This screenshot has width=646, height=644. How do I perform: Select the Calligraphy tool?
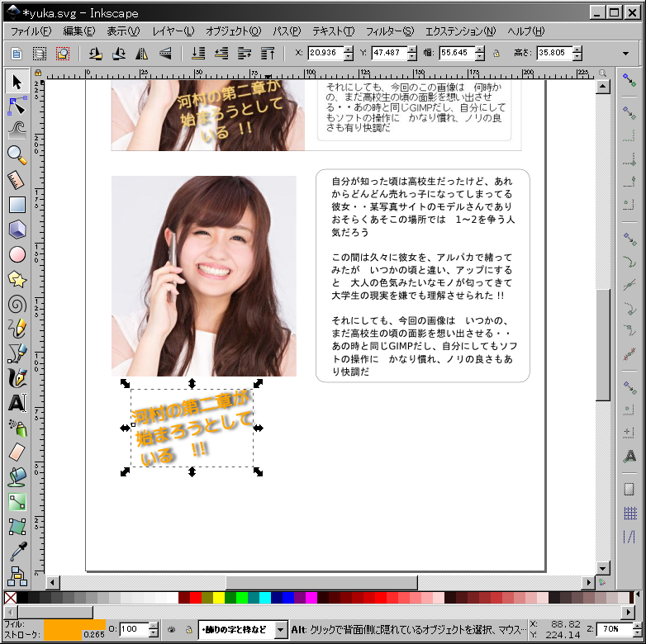point(17,377)
